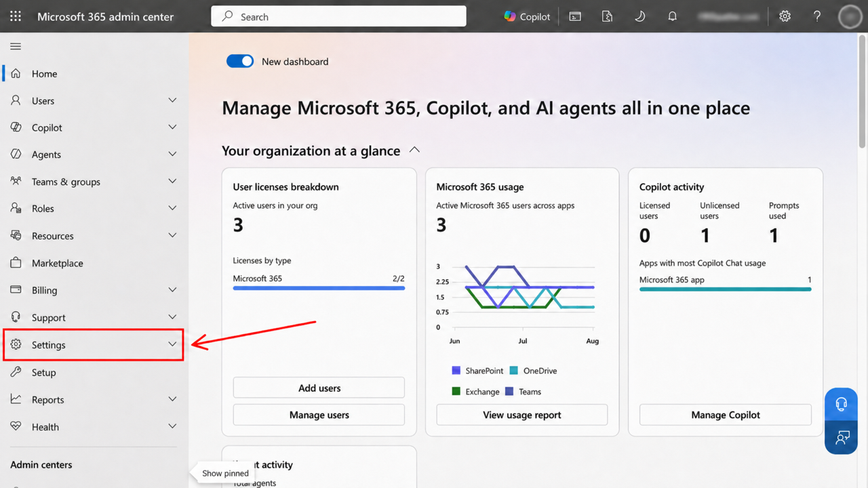
Task: Click the Show pinned tooltip
Action: (224, 473)
